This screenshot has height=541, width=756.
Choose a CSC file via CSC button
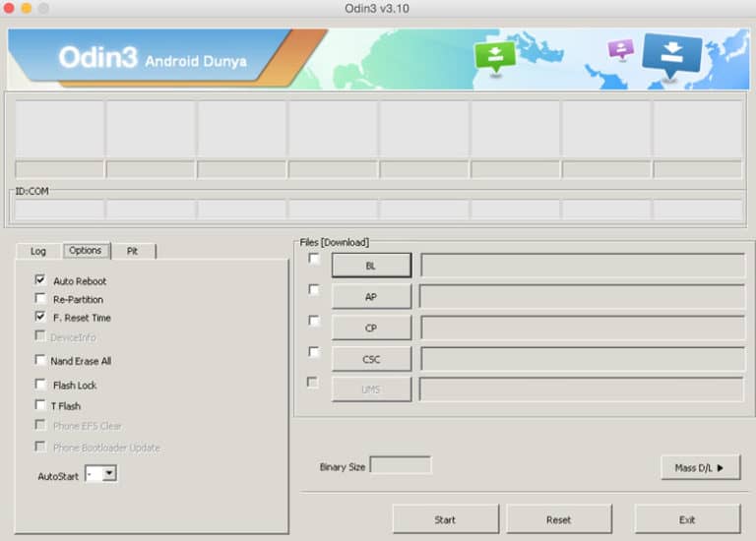370,359
